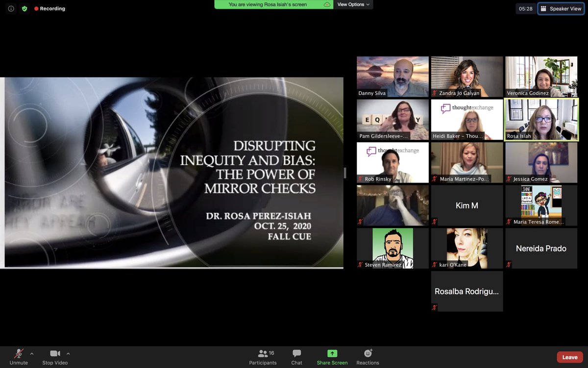Expand audio options arrow next to Unmute
The width and height of the screenshot is (588, 368).
click(x=32, y=353)
